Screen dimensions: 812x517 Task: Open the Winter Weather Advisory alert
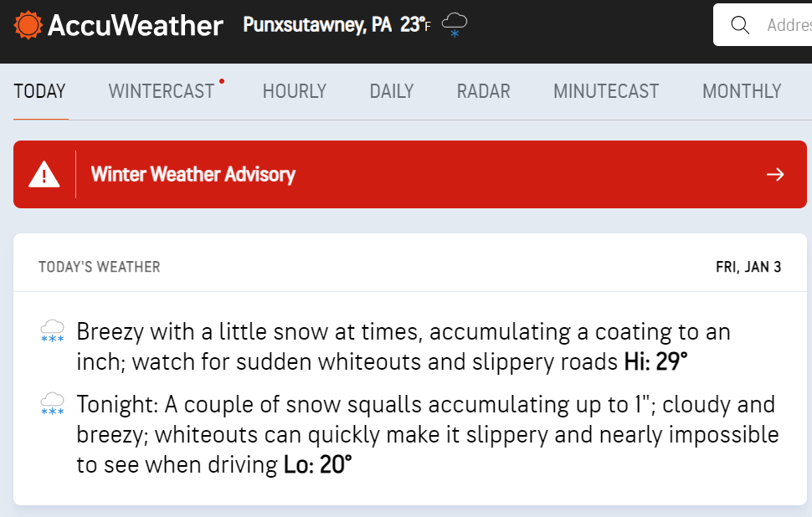pos(410,174)
